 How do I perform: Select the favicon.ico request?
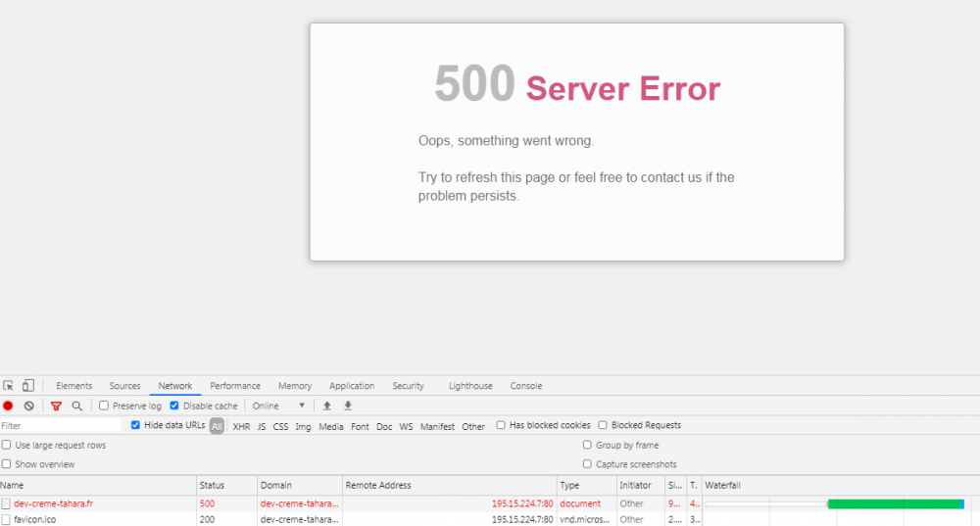pos(35,519)
